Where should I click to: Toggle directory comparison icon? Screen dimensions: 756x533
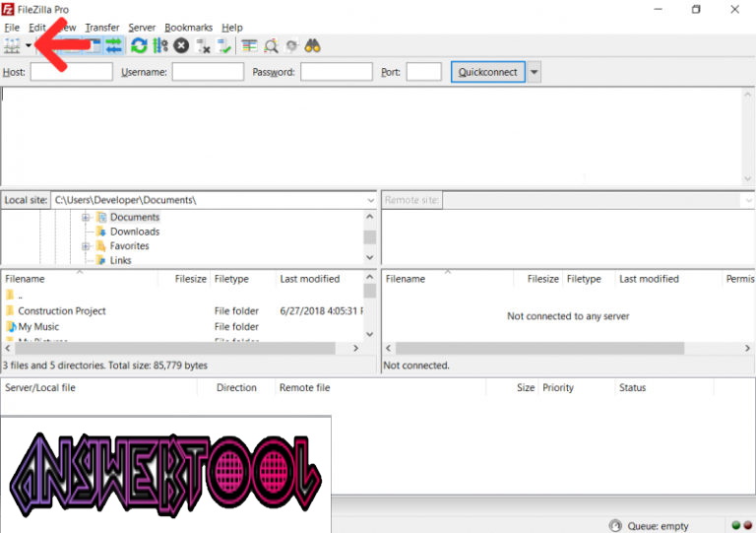tap(271, 46)
